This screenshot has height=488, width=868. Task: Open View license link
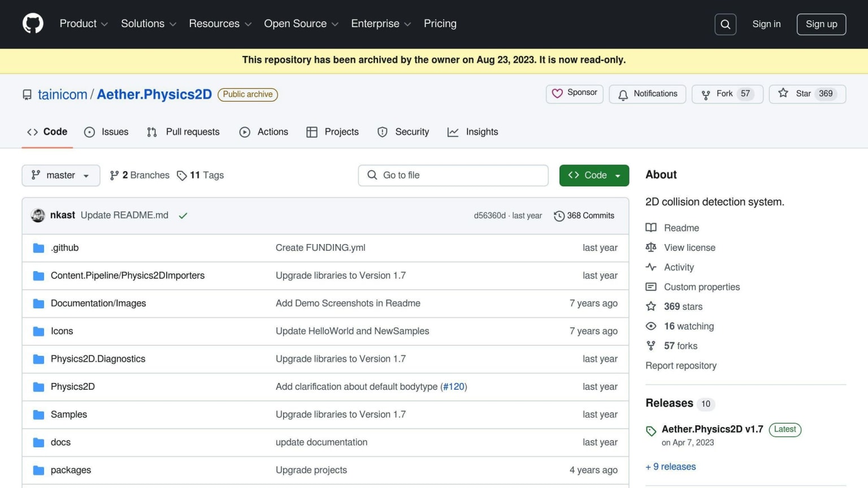689,247
